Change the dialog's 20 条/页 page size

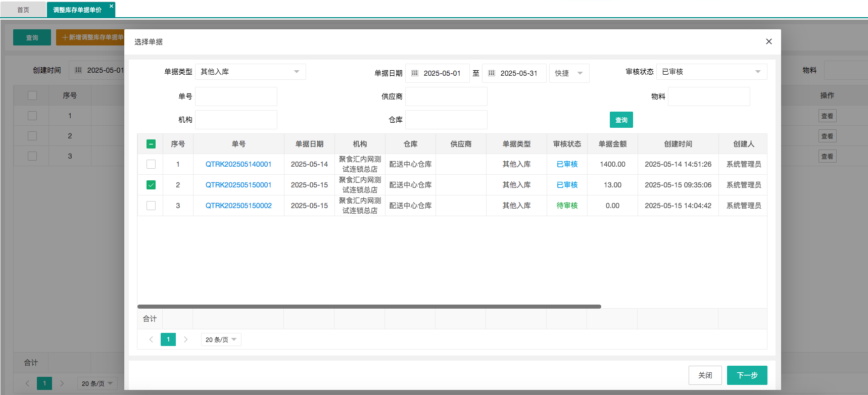(x=221, y=339)
